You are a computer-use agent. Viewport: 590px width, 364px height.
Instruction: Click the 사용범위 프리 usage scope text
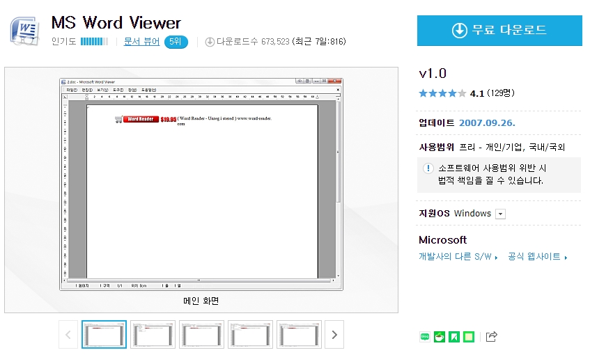click(x=492, y=147)
